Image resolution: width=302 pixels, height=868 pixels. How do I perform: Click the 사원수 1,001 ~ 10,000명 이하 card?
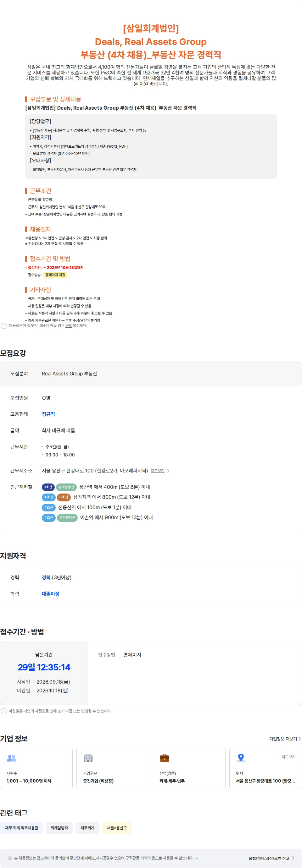[x=36, y=768]
